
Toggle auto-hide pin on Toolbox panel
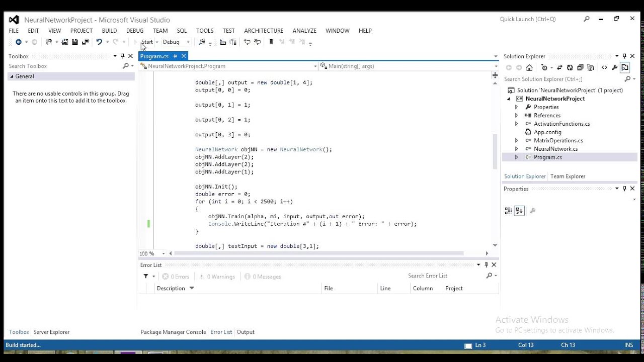point(123,56)
